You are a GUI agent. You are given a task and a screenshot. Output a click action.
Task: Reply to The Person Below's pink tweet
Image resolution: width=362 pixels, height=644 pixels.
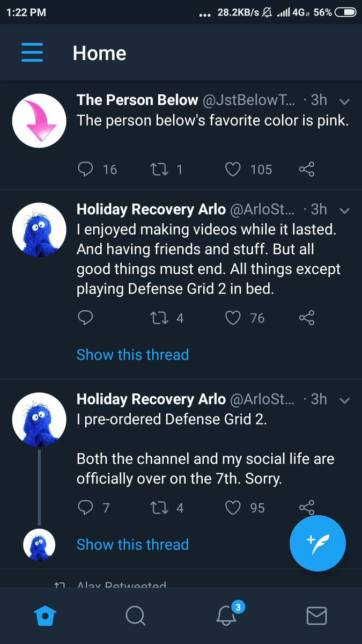[85, 170]
